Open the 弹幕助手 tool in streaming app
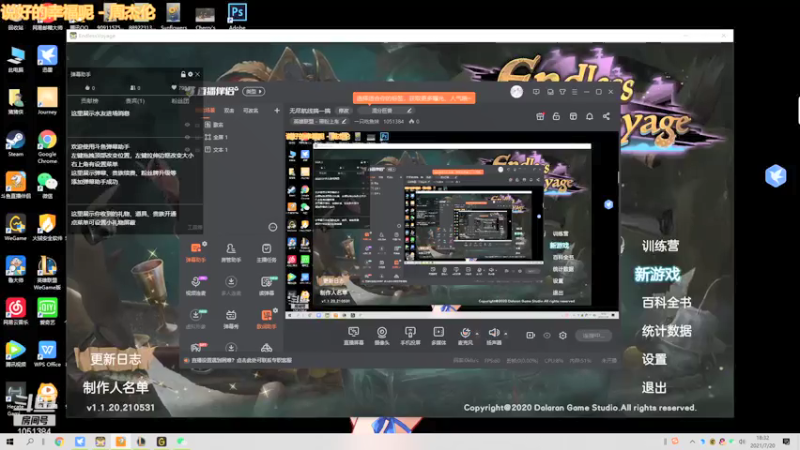Viewport: 800px width, 450px height. tap(196, 253)
